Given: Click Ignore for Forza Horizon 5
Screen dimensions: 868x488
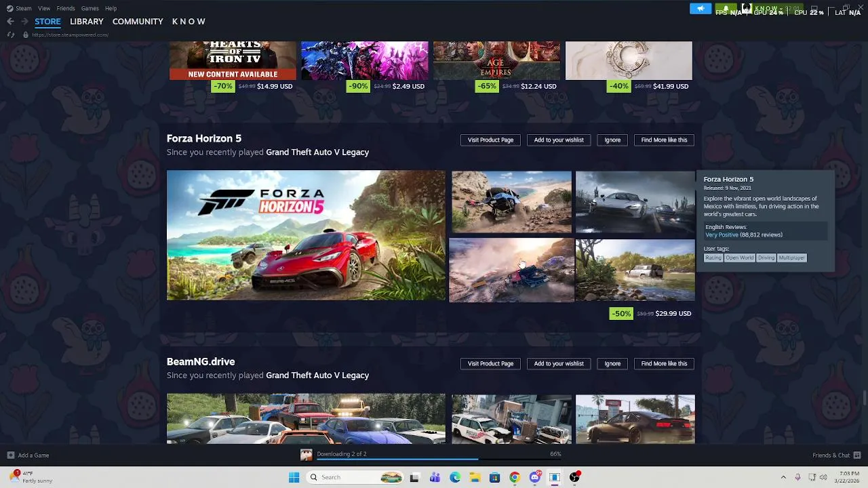Looking at the screenshot, I should [612, 140].
